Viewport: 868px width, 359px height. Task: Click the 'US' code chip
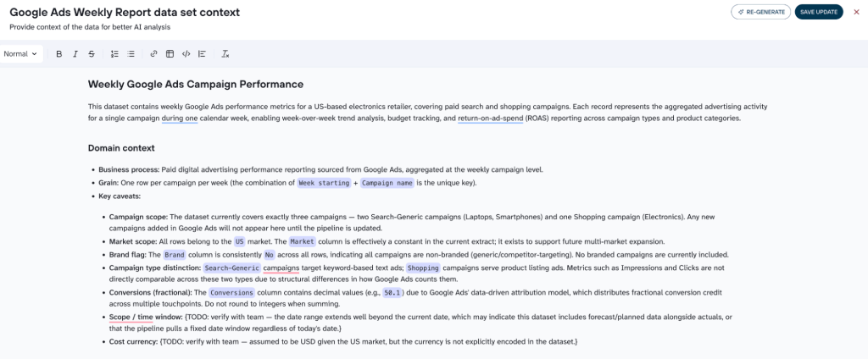239,241
